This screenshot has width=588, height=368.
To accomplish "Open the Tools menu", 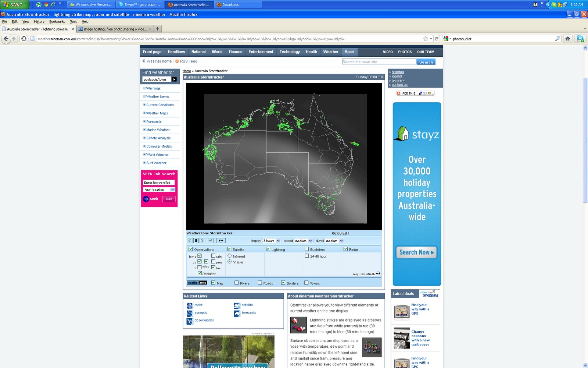I will click(x=73, y=21).
